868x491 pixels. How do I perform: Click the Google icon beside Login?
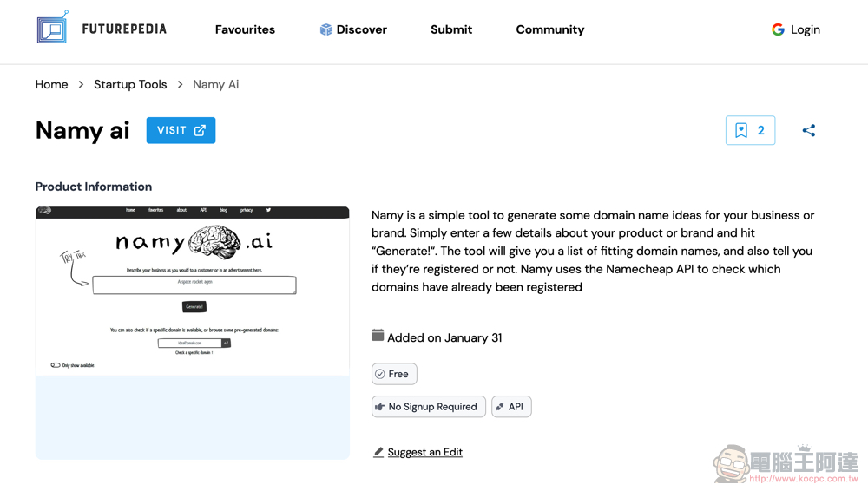[x=778, y=29]
